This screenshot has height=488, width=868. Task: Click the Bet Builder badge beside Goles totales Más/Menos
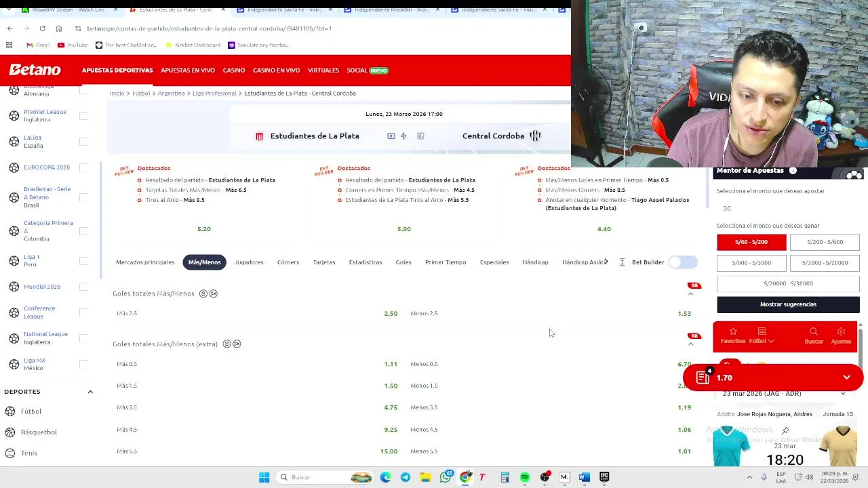pos(694,285)
